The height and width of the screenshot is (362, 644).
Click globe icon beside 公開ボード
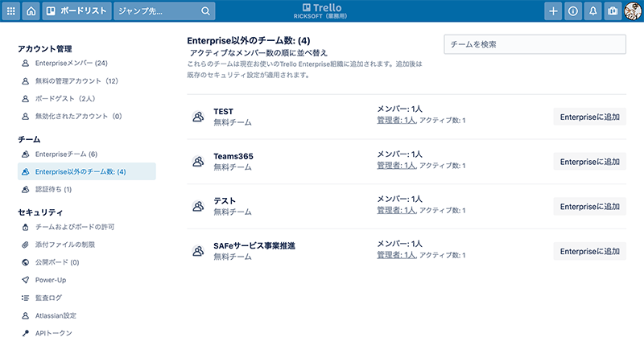click(26, 262)
